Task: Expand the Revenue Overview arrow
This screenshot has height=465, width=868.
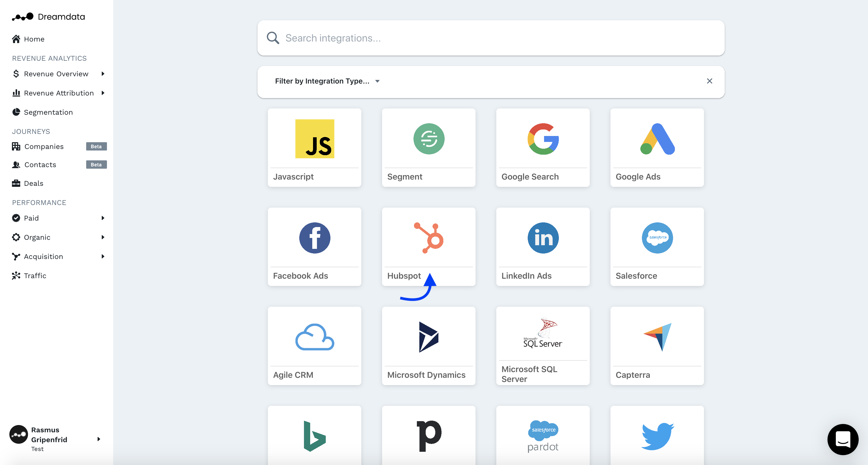Action: [x=103, y=74]
